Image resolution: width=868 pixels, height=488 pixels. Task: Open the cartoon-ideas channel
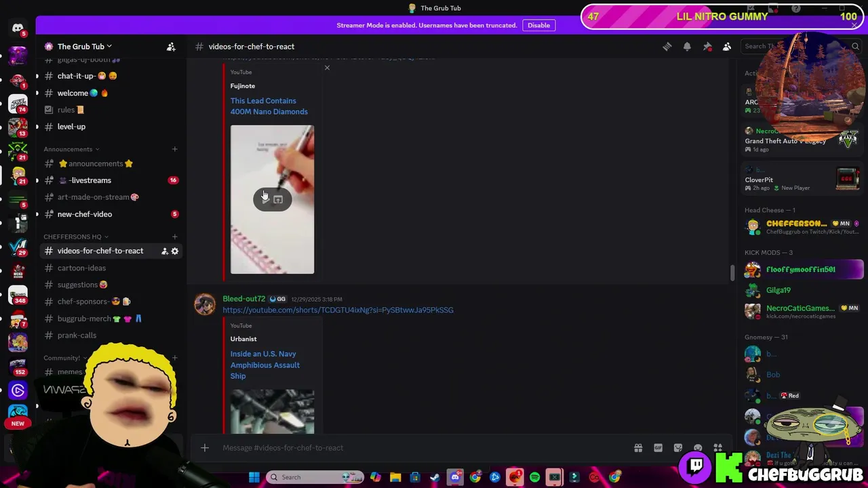point(108,268)
